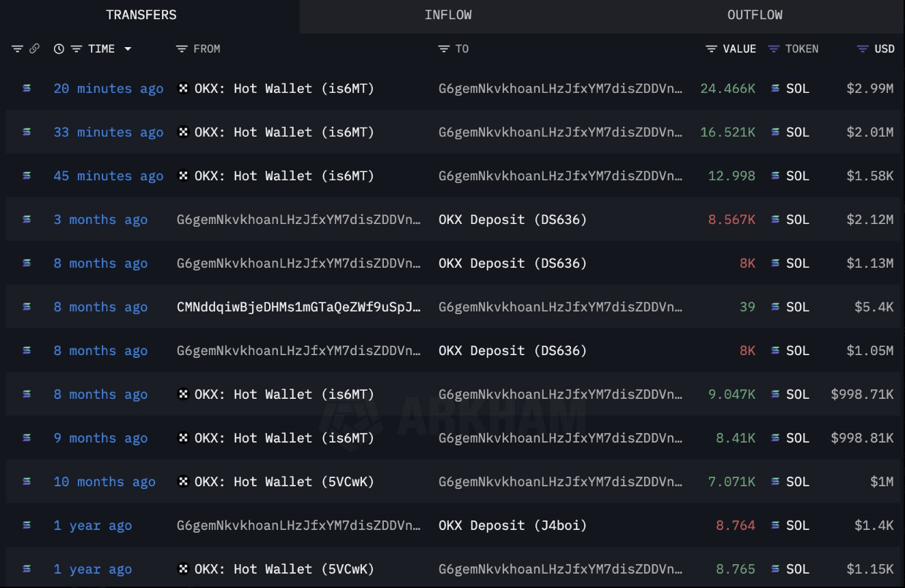Open G6gemNkvkhoan address in the $2.01M row
Viewport: 905px width, 588px height.
point(560,132)
